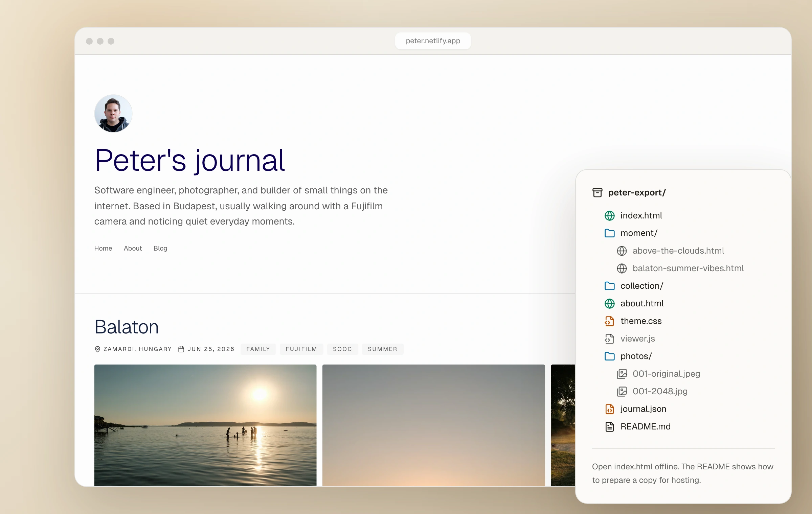Select viewer.js file name
This screenshot has height=514, width=812.
(638, 339)
